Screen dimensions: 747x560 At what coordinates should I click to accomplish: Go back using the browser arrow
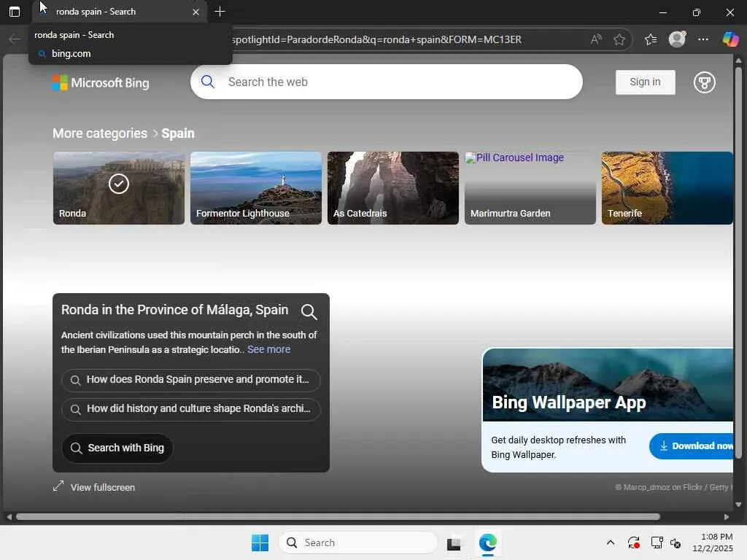point(15,39)
